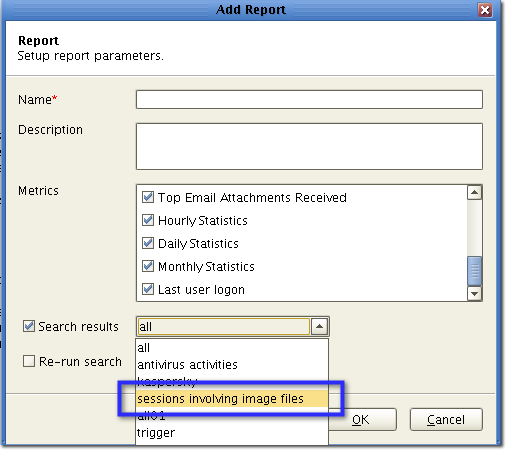Click the Search results combo box field
This screenshot has height=450, width=506.
[x=223, y=327]
